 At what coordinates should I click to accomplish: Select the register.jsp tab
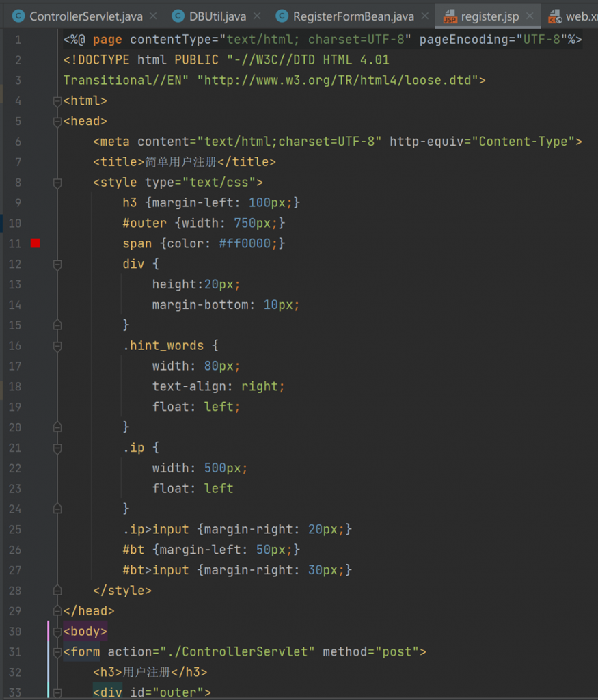pyautogui.click(x=489, y=16)
